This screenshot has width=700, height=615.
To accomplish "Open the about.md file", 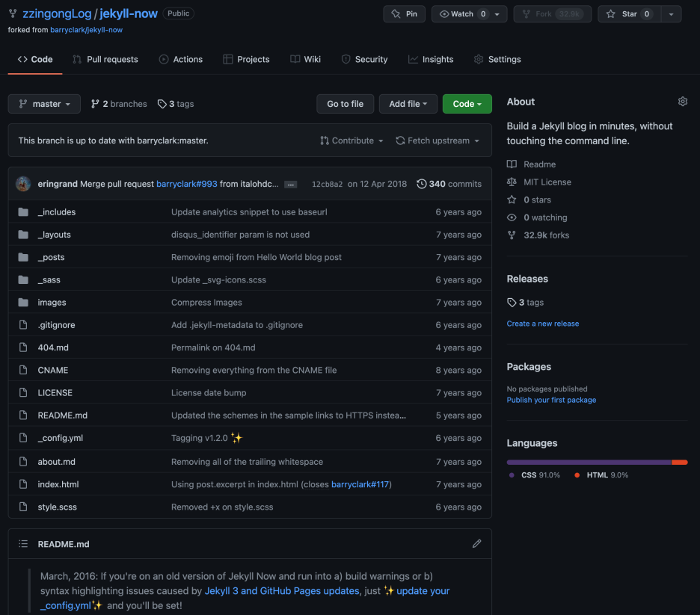I will click(56, 462).
